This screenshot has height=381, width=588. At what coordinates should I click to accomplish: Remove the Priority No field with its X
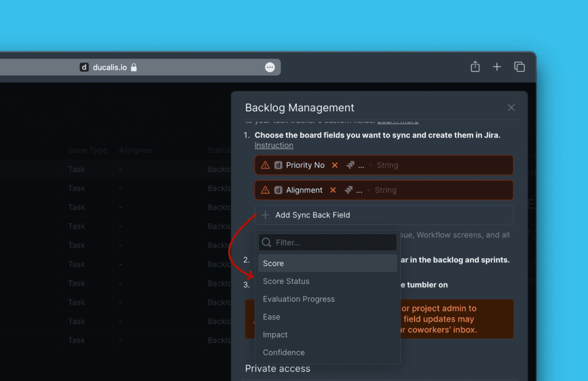335,165
